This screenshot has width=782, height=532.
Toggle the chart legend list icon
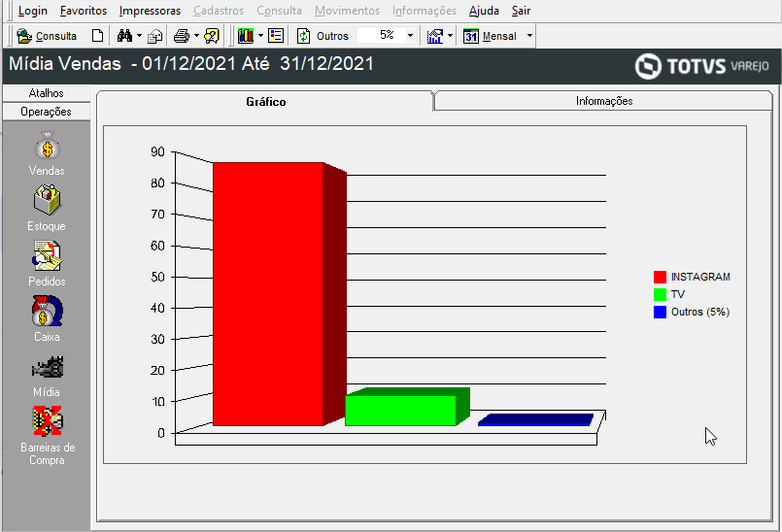(x=276, y=36)
